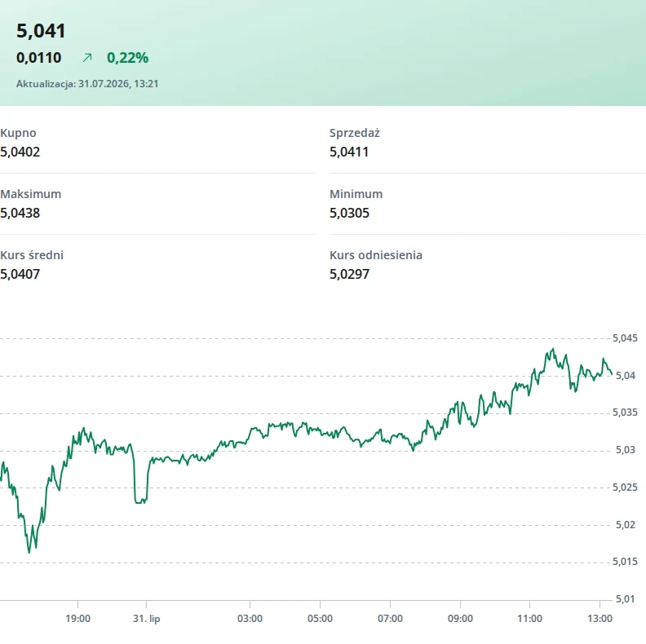This screenshot has width=646, height=644.
Task: Click the Kupno label
Action: coord(18,133)
